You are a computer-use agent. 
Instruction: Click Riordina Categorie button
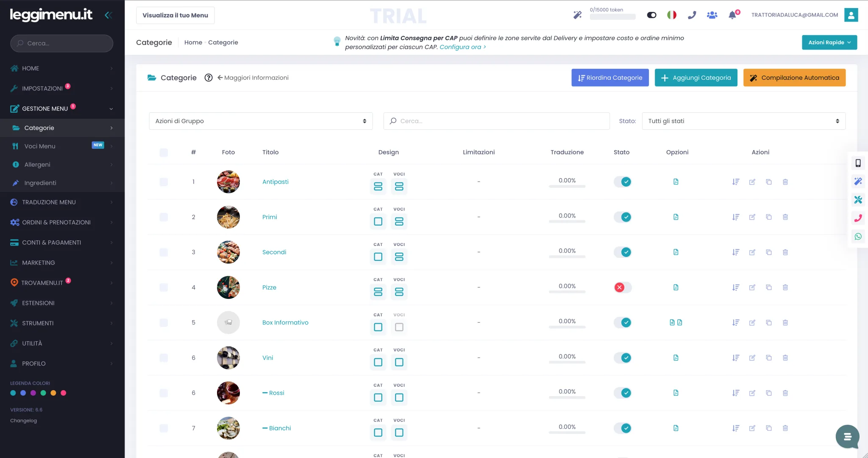610,78
